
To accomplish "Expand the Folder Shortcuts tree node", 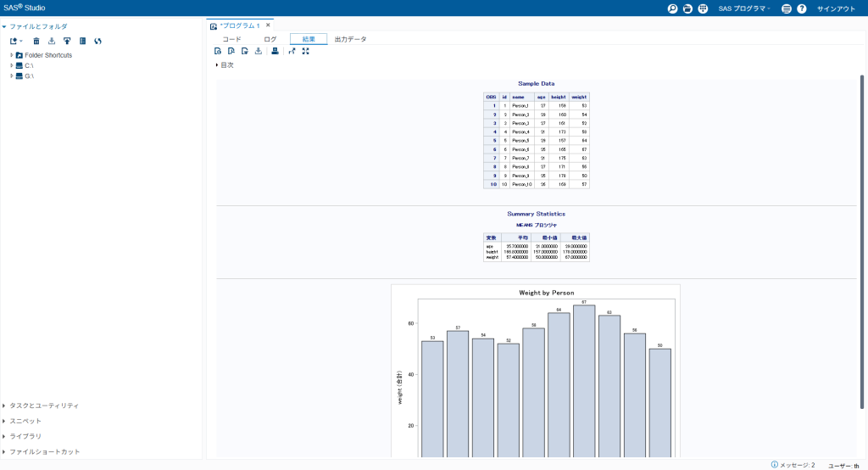I will [12, 55].
